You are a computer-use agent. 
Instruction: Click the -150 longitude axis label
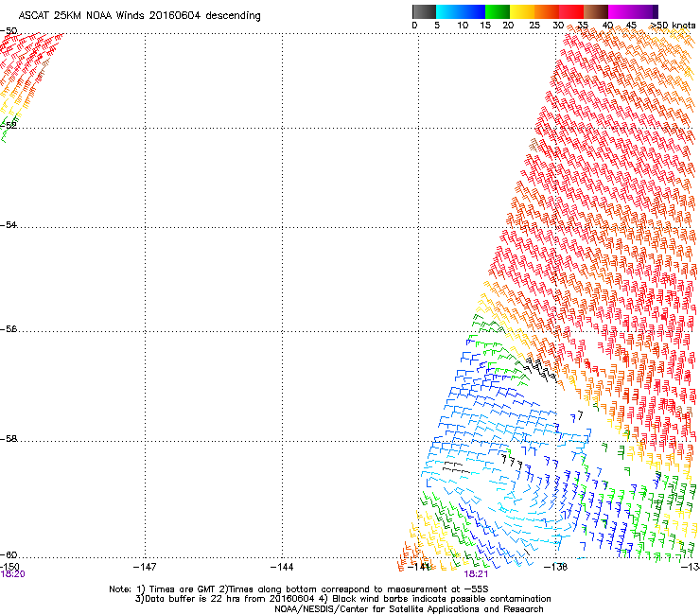tap(9, 567)
